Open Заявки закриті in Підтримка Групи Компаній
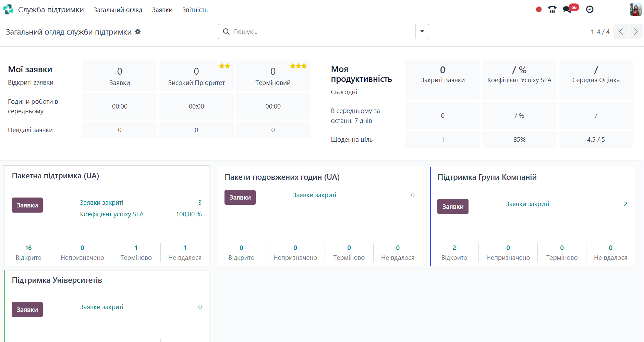Screen dimensions: 644x342 tap(527, 204)
